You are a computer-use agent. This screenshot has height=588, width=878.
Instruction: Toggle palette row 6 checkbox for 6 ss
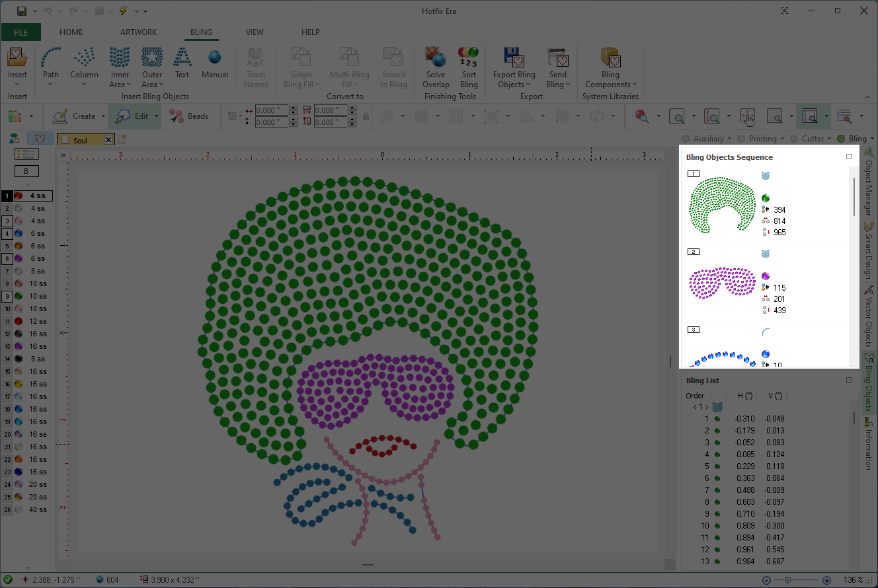(7, 258)
